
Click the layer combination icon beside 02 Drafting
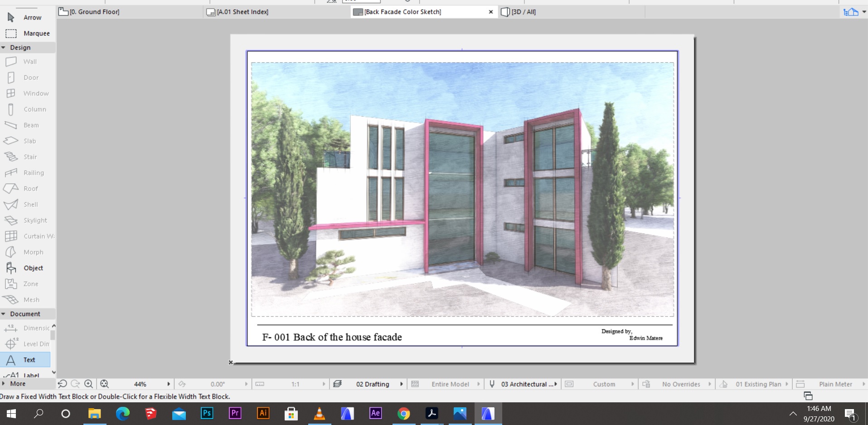point(337,384)
